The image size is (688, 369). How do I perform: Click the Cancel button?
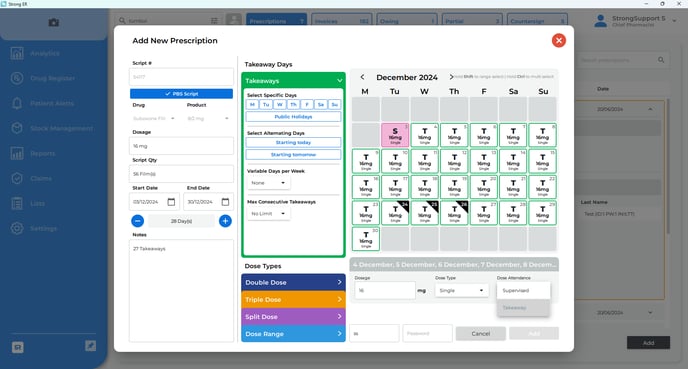pyautogui.click(x=480, y=333)
